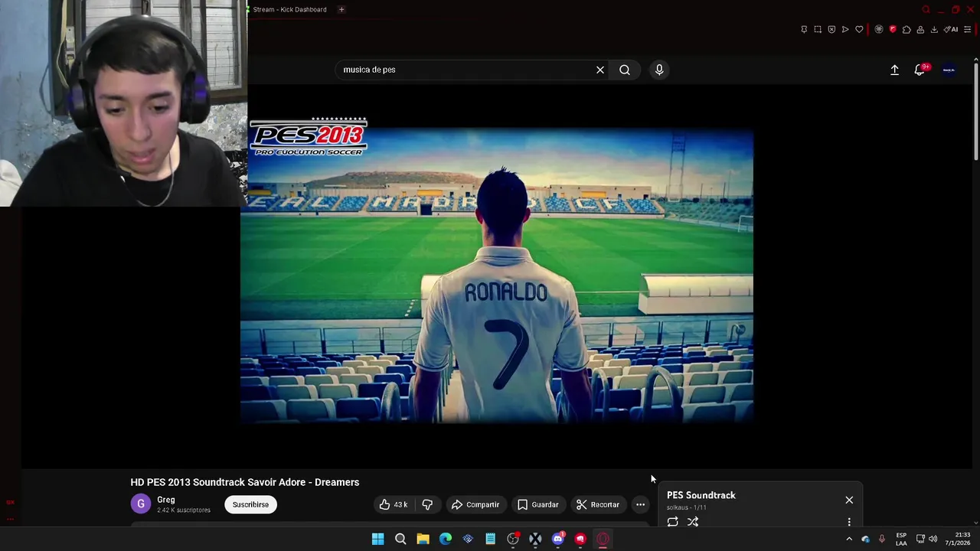Open Opera GX taskbar icon

pyautogui.click(x=603, y=539)
